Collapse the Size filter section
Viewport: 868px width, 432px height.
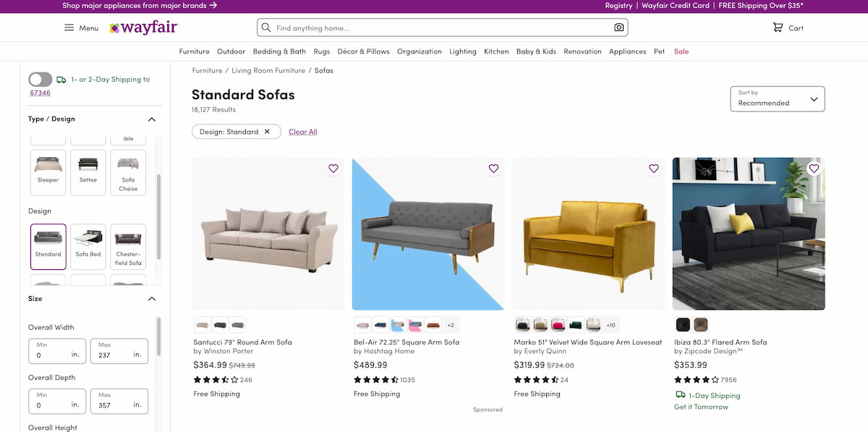tap(151, 297)
